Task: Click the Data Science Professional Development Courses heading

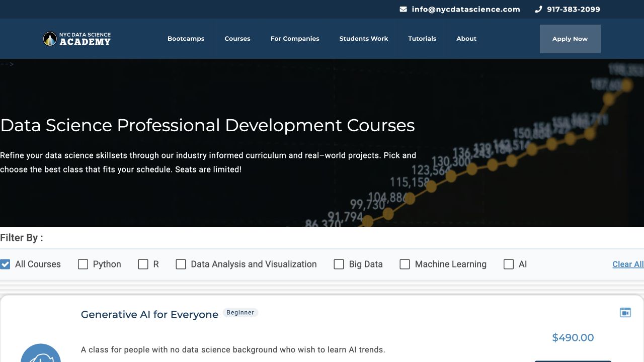Action: pyautogui.click(x=207, y=125)
